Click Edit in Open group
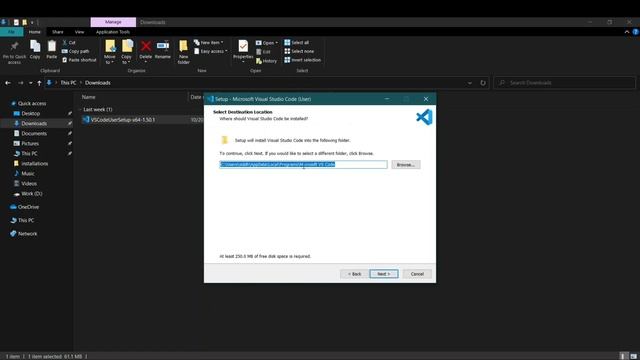This screenshot has width=640, height=360. (x=263, y=52)
